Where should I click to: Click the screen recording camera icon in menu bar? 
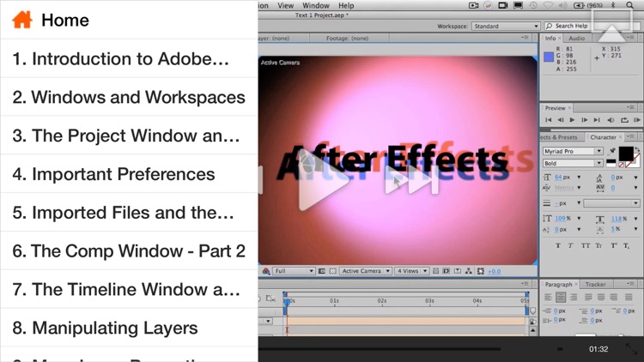pos(473,5)
